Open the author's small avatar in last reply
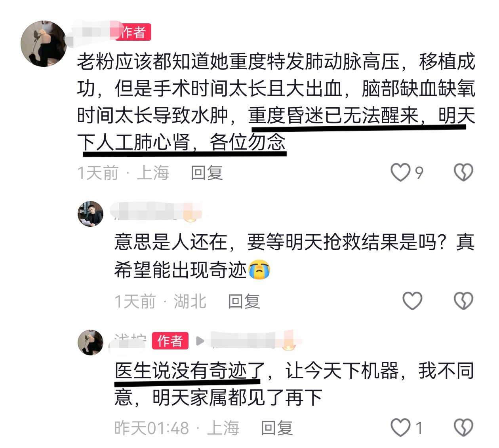 [x=90, y=342]
